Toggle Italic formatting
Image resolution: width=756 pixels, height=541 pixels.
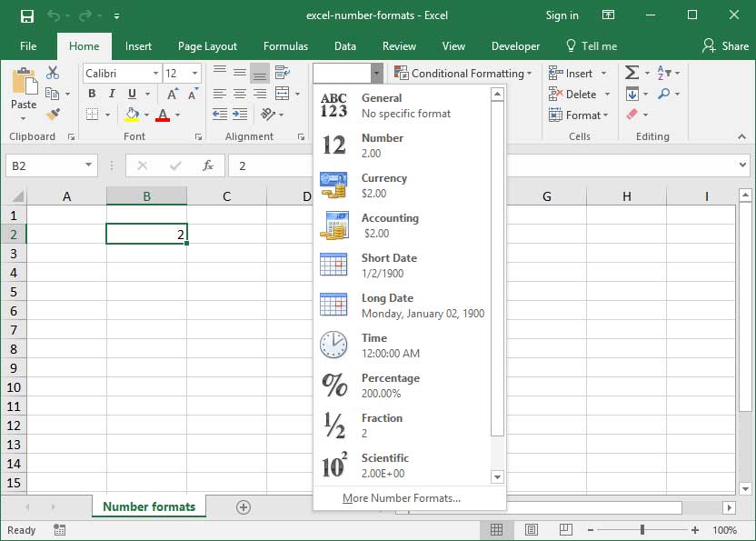pos(112,94)
